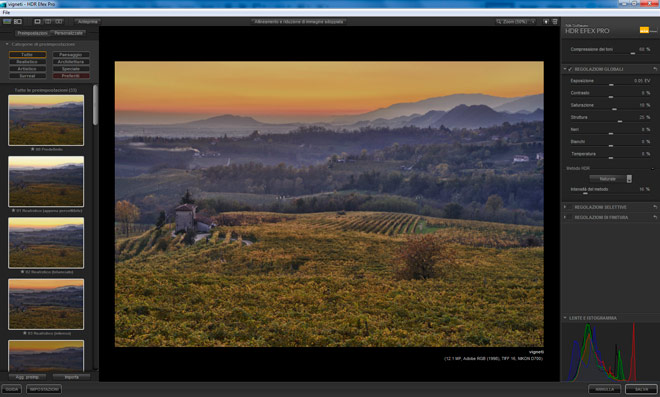Viewport: 660px width, 397px height.
Task: Switch to the Personalizzate tab
Action: pyautogui.click(x=69, y=33)
